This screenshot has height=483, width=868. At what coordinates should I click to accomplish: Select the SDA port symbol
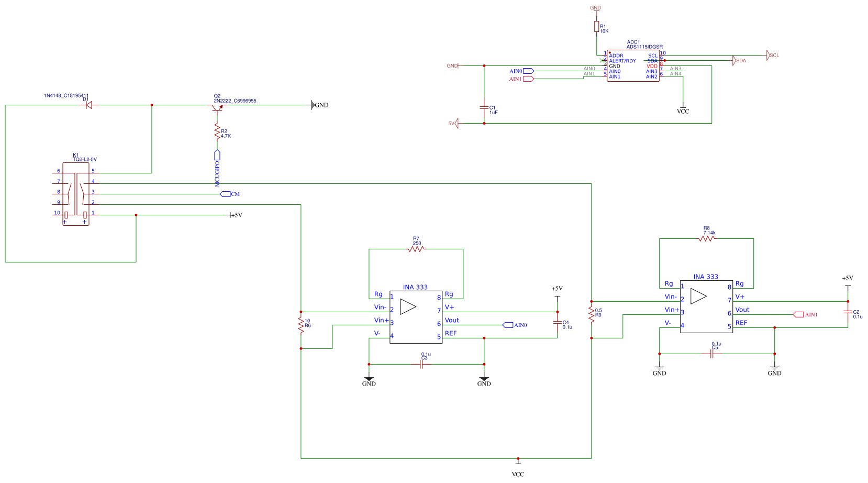[734, 60]
